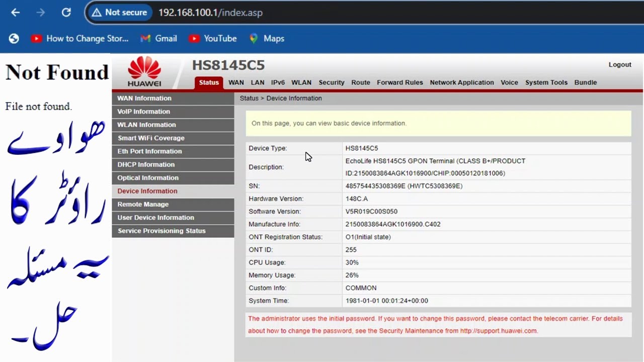Click the Logout link
Screen dimensions: 644x362
[x=620, y=64]
